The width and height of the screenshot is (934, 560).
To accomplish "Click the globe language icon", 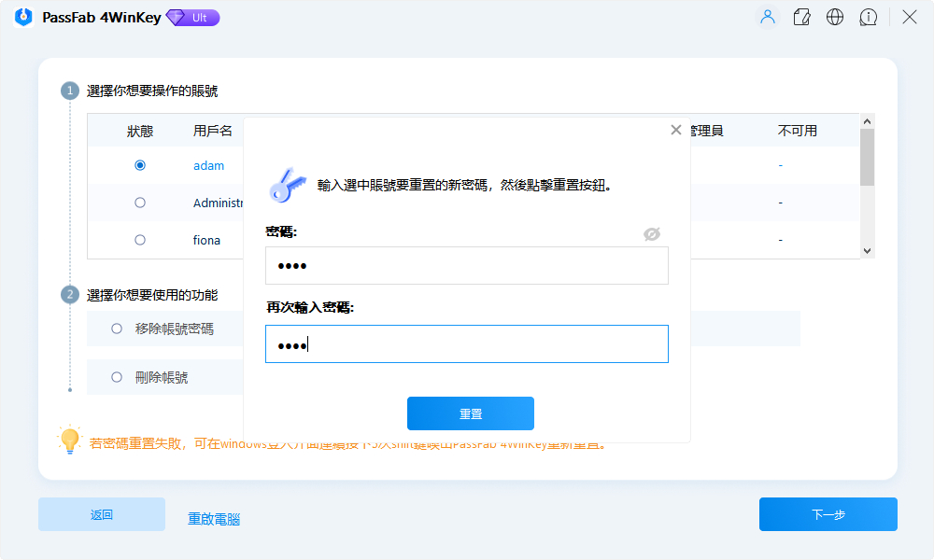I will [x=835, y=17].
